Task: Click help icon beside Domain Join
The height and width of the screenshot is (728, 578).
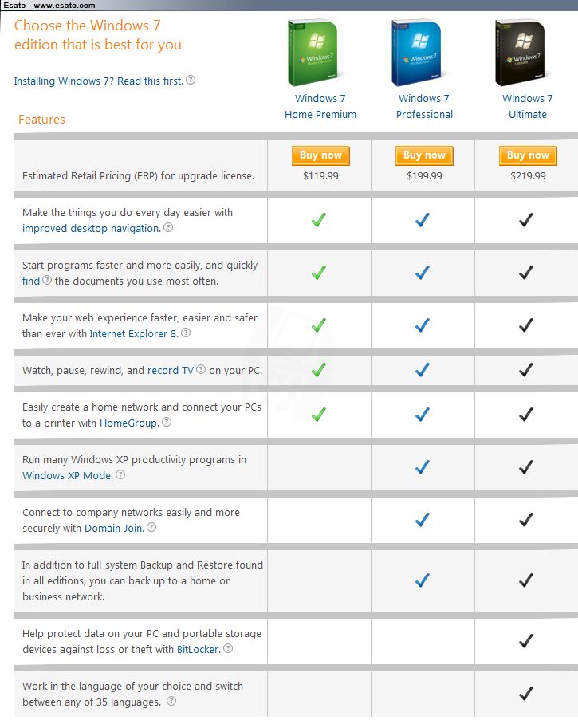Action: click(151, 527)
